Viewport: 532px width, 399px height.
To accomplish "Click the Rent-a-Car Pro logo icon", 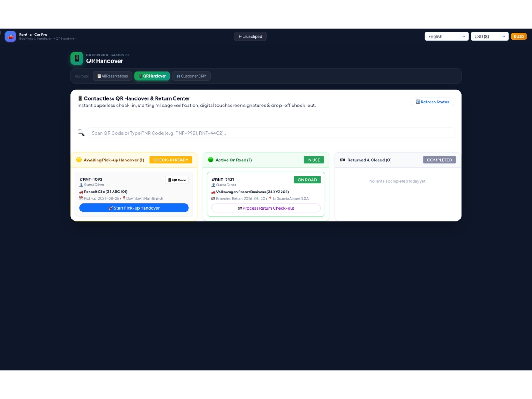I will point(10,36).
